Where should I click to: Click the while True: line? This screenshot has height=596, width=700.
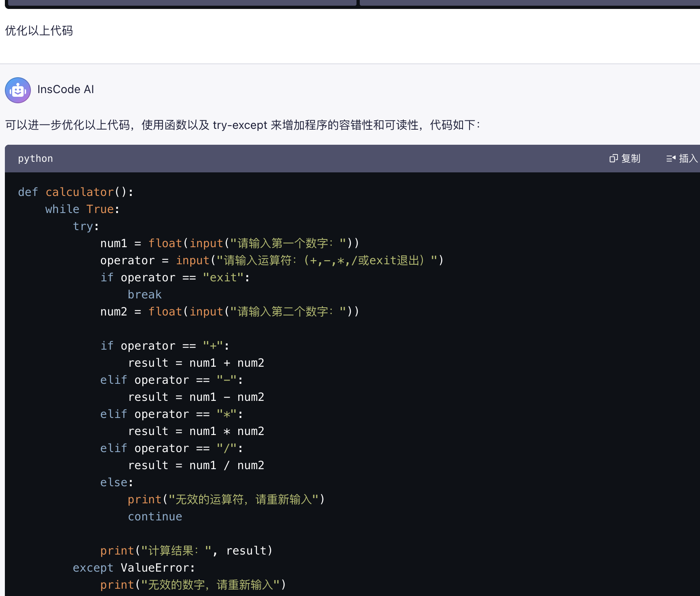(x=83, y=209)
